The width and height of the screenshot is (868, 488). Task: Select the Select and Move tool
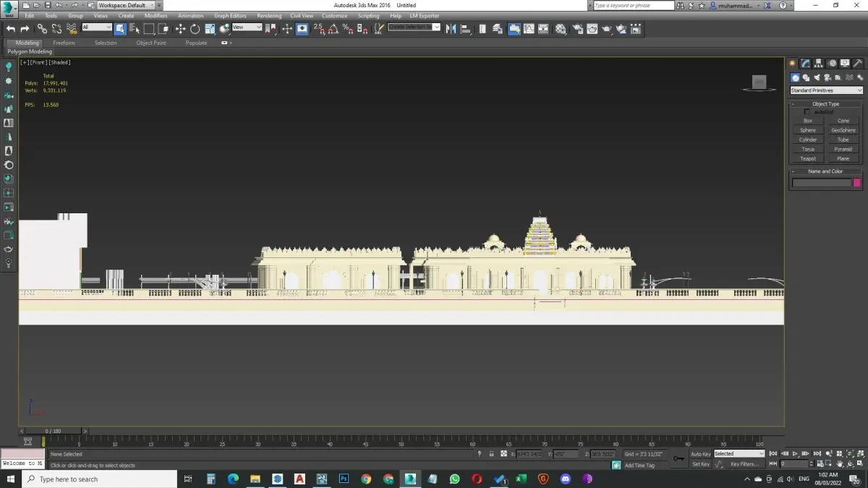coord(180,29)
